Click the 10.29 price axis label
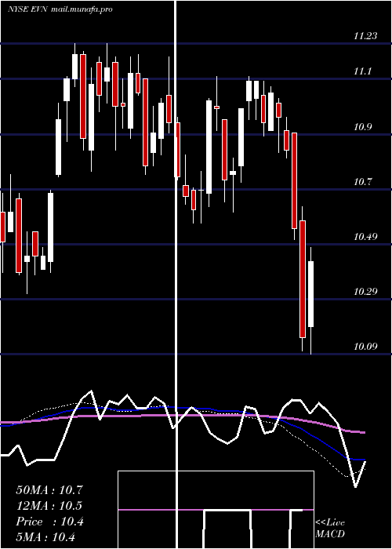 [x=365, y=291]
